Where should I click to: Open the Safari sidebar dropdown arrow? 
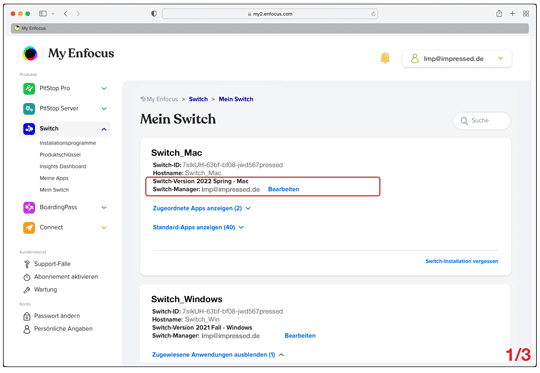coord(53,14)
